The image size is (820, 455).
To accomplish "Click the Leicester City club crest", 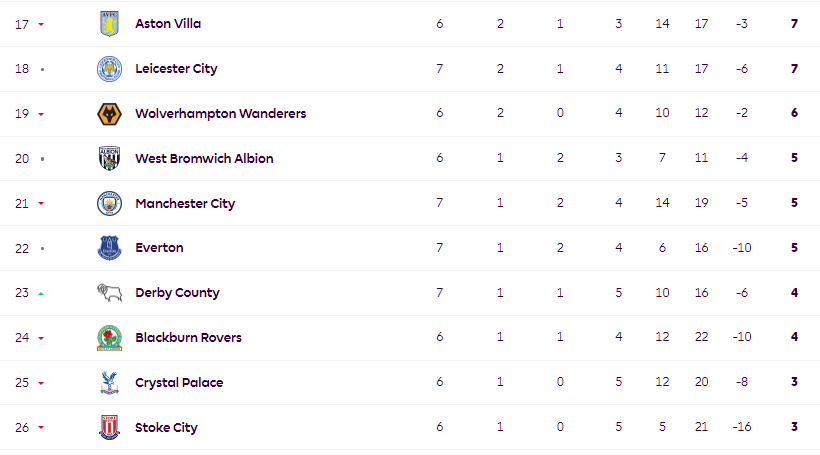I will pyautogui.click(x=109, y=69).
